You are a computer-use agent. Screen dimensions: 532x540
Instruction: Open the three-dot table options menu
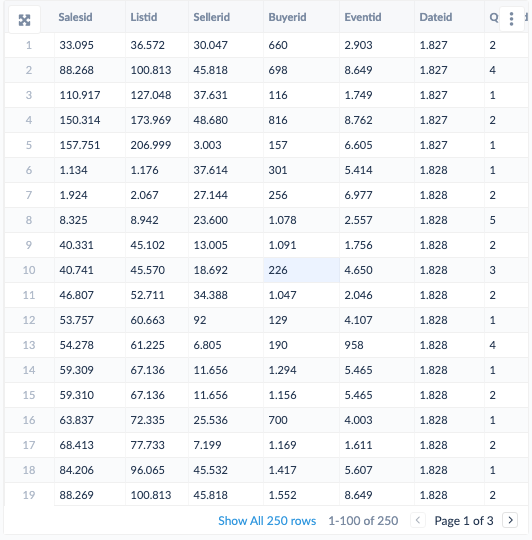[512, 19]
